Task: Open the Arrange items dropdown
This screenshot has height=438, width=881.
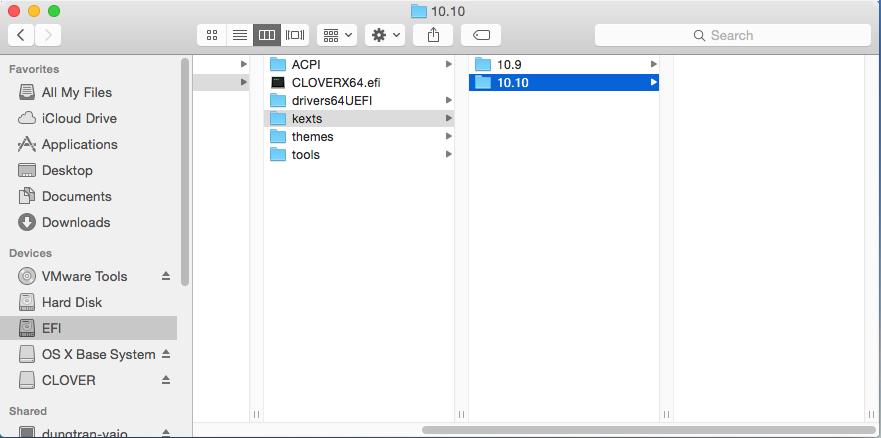Action: 337,35
